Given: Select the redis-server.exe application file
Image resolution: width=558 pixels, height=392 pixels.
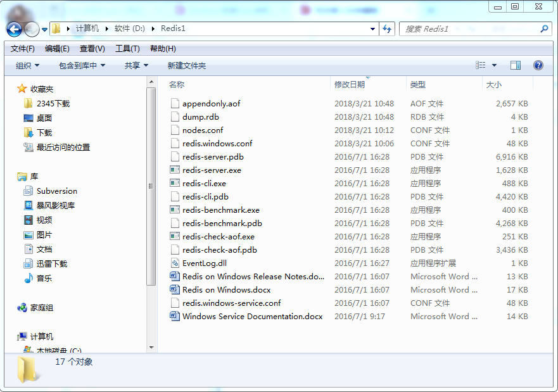Looking at the screenshot, I should (x=212, y=170).
